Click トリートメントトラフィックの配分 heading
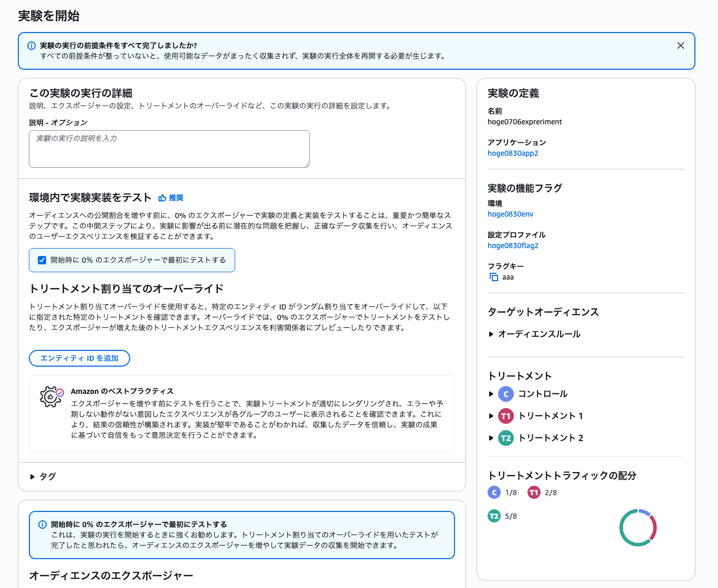This screenshot has width=718, height=588. coord(562,476)
